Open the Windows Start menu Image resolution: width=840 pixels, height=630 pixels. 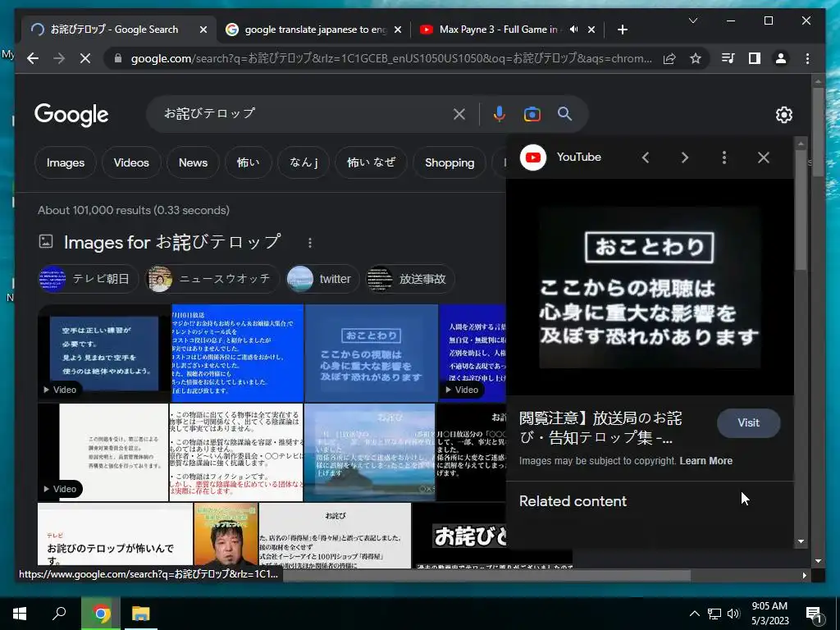(20, 614)
